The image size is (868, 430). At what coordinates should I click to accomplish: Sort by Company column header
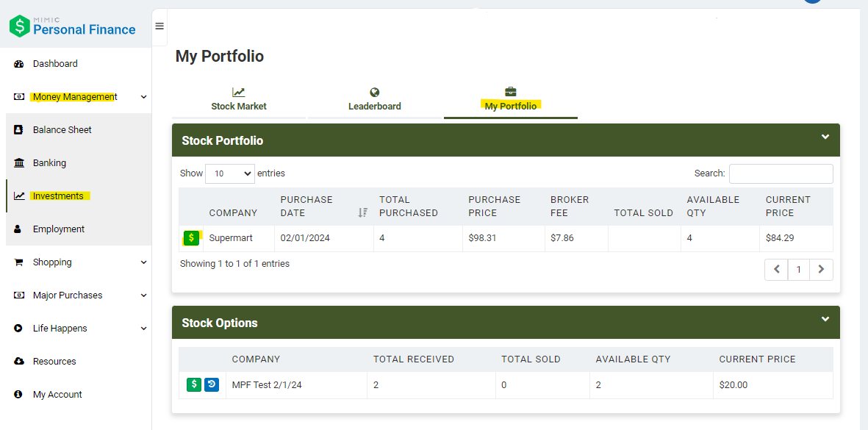(239, 207)
